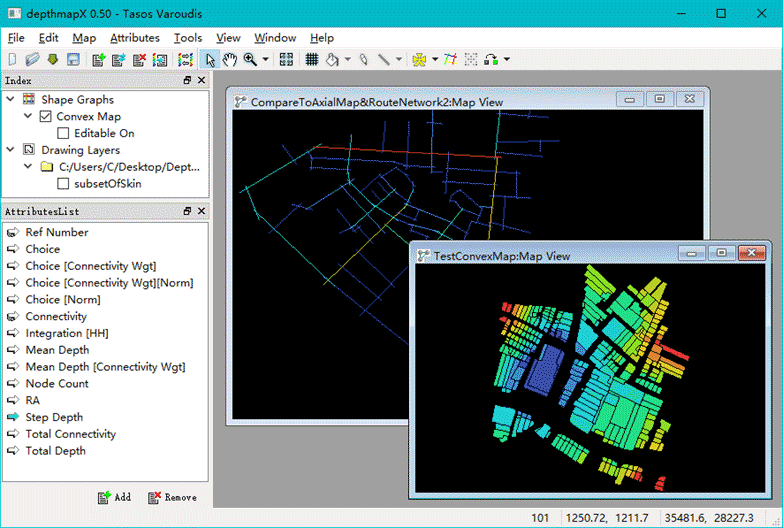Check the subsetOfSkin layer checkbox
The width and height of the screenshot is (783, 528).
[64, 184]
